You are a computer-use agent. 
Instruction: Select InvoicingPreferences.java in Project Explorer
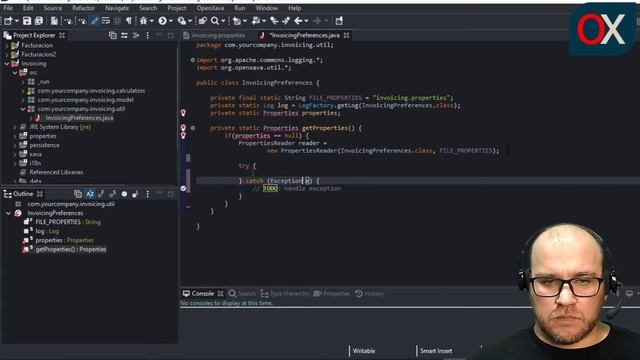pos(80,118)
